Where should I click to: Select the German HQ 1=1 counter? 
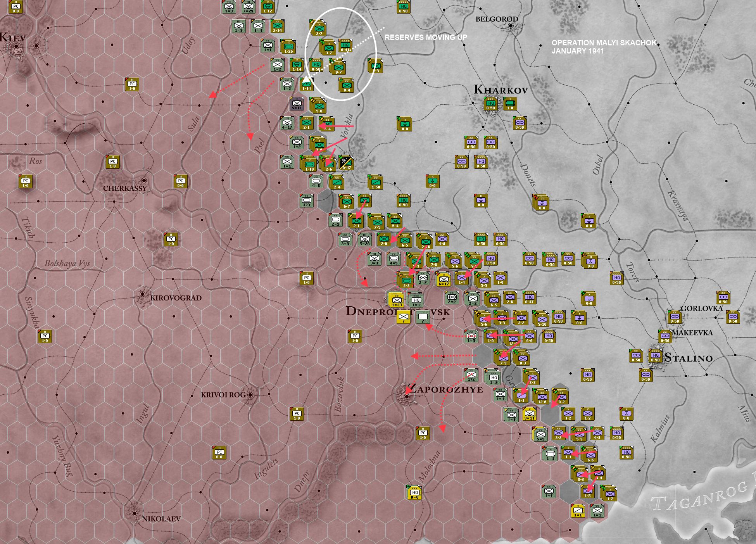pos(416,299)
